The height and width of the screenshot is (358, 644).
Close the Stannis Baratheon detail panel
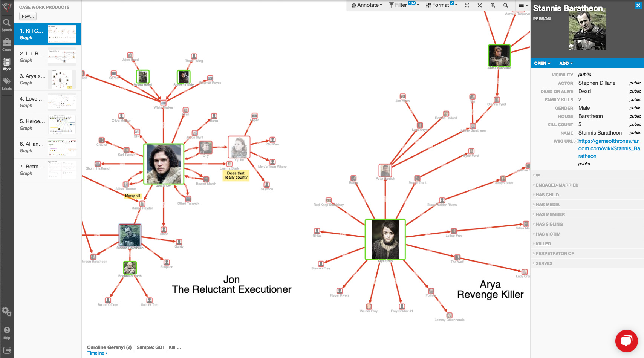point(638,5)
